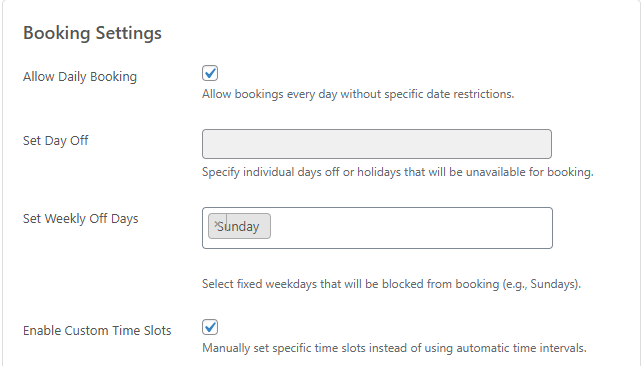The height and width of the screenshot is (366, 642).
Task: Click the Set Day Off label
Action: [55, 140]
